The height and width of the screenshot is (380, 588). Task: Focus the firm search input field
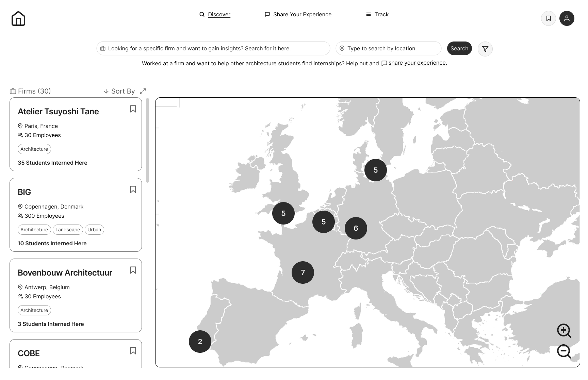(x=213, y=48)
